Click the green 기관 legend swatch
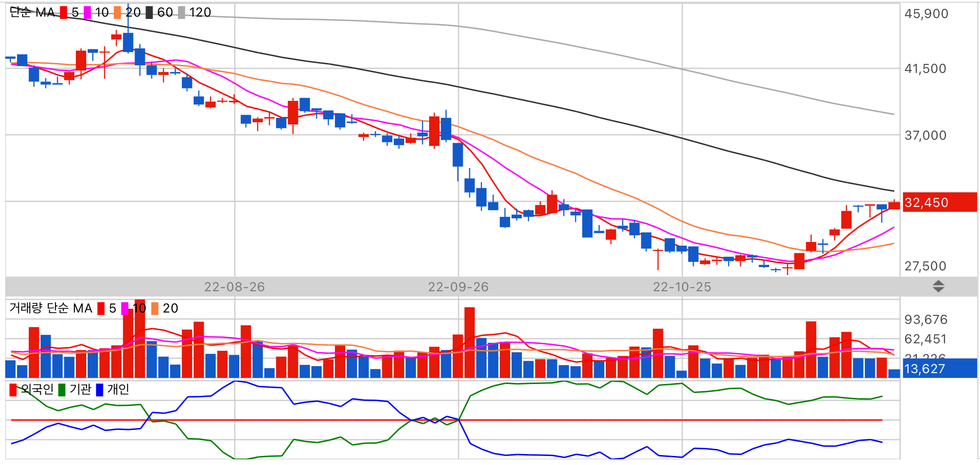980x465 pixels. [62, 390]
